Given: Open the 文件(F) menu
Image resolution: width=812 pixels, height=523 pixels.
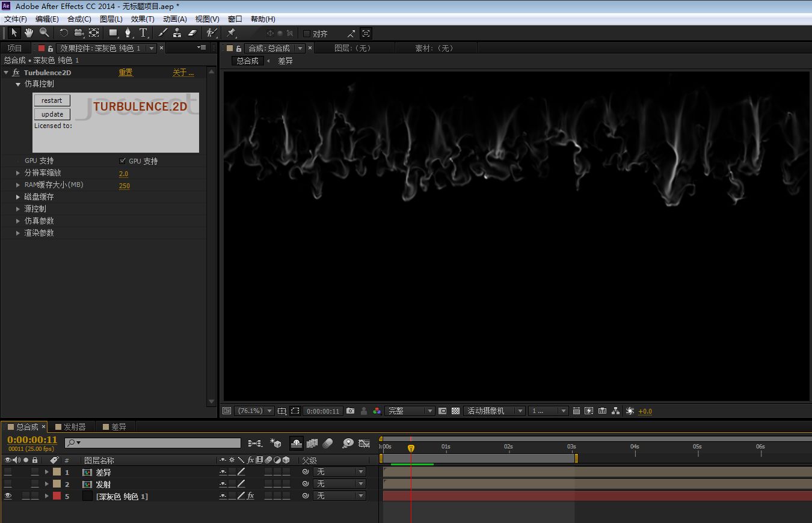Looking at the screenshot, I should click(16, 19).
